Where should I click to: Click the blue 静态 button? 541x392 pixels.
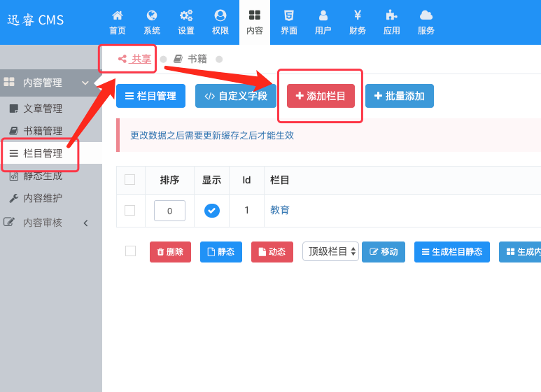[221, 252]
